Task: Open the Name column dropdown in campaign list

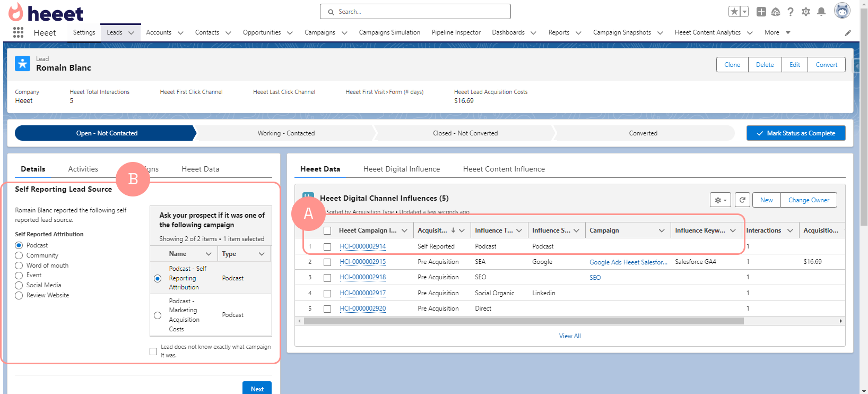Action: (x=209, y=254)
